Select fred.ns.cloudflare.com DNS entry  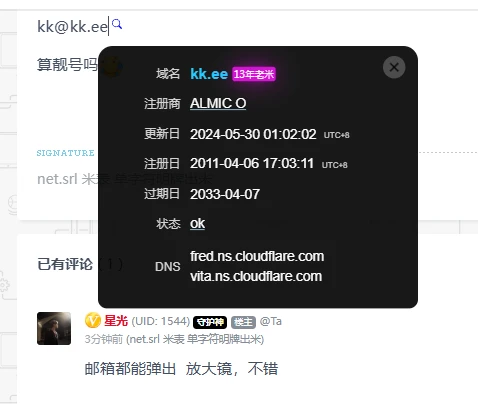point(257,256)
